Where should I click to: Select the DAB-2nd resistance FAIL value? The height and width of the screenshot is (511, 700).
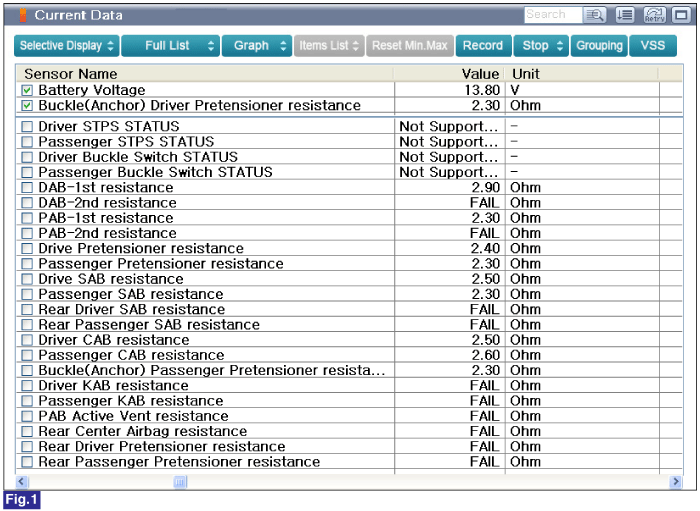[x=485, y=203]
